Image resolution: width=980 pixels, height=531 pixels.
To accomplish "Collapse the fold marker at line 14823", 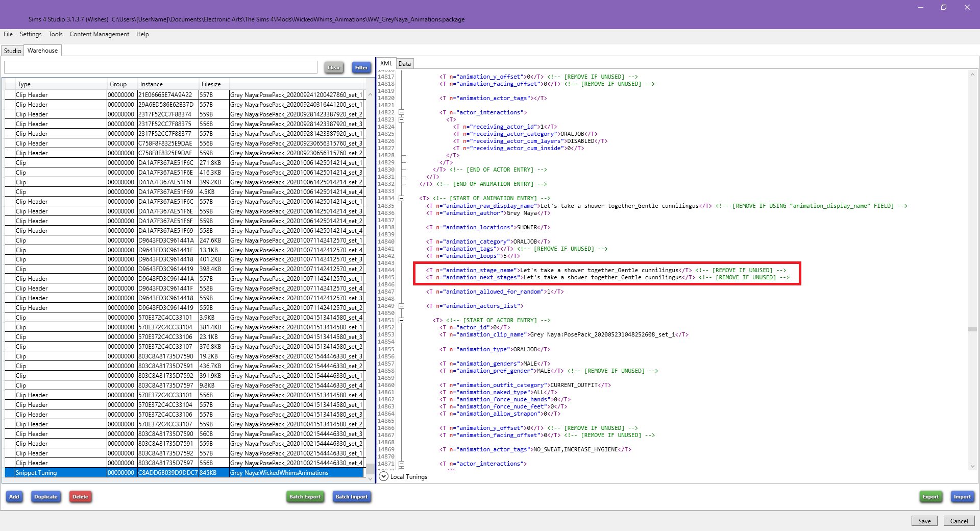I will pyautogui.click(x=402, y=119).
